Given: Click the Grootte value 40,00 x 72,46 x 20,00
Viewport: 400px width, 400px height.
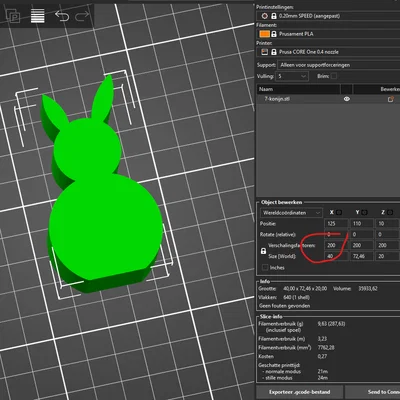Looking at the screenshot, I should 305,288.
